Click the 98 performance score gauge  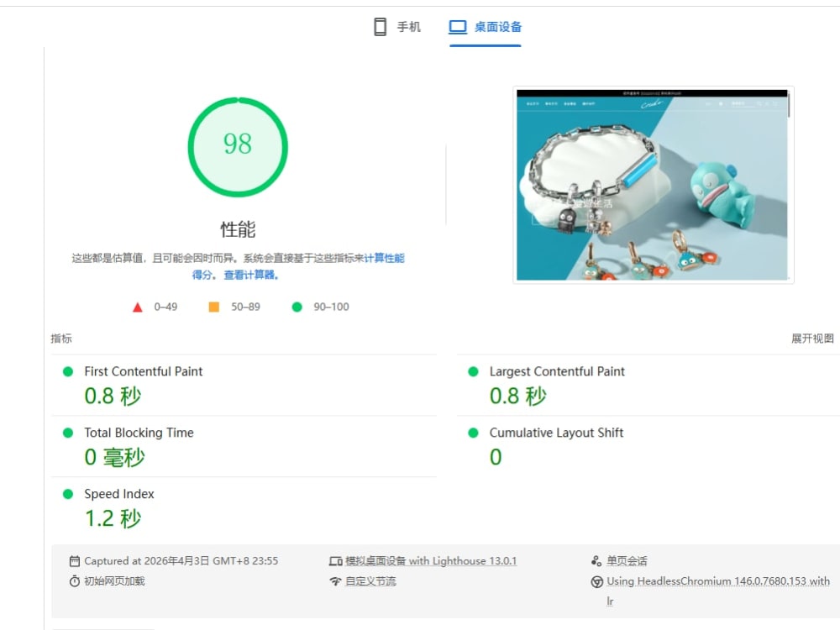[x=238, y=147]
